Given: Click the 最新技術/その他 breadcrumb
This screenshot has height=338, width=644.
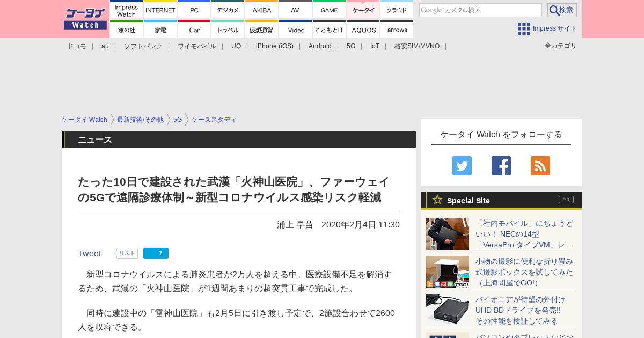Looking at the screenshot, I should tap(140, 120).
